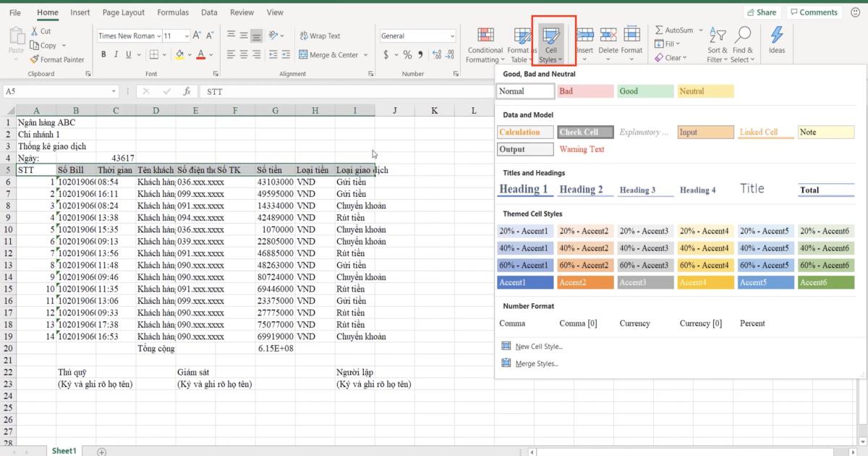Apply italic formatting

pos(116,54)
